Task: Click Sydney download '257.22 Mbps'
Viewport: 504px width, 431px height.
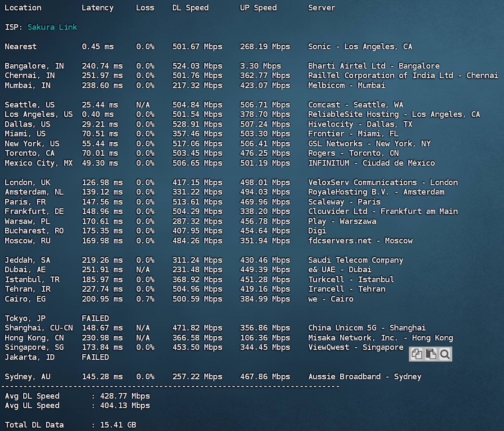Action: [x=197, y=377]
